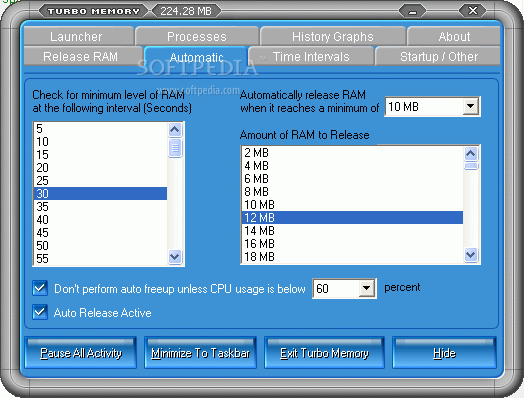Switch to the Release RAM tab
Screen dimensions: 524x398
point(83,56)
